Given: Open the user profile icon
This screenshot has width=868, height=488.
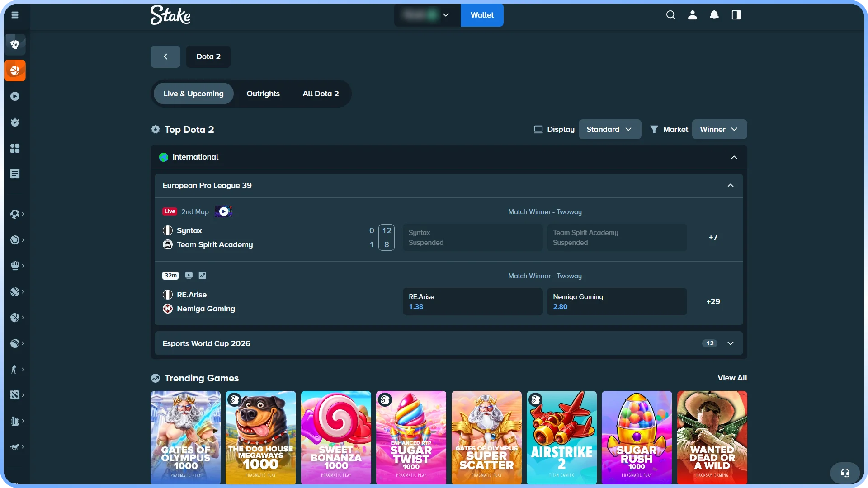Looking at the screenshot, I should pyautogui.click(x=693, y=15).
